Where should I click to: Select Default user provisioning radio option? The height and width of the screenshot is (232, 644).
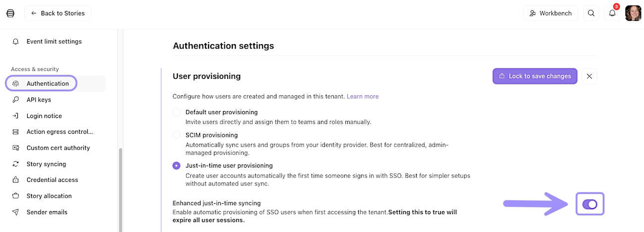point(176,112)
